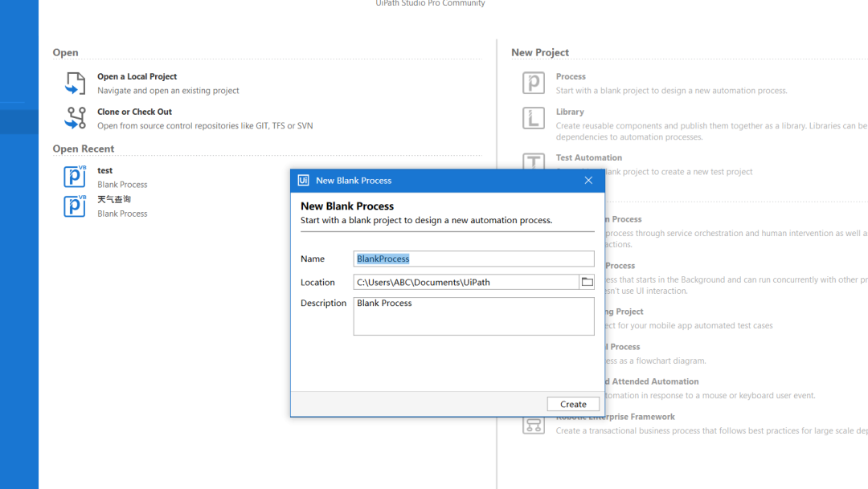Click the Location label
This screenshot has width=868, height=489.
click(x=317, y=282)
